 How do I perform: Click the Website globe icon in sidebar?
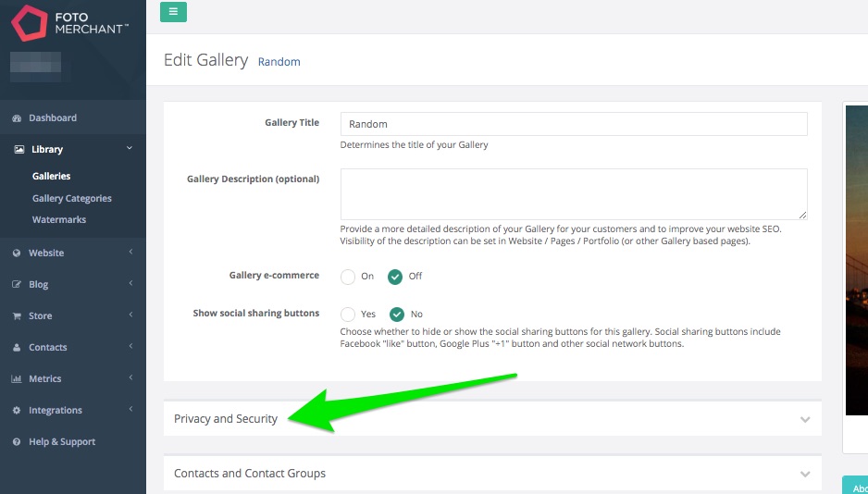point(17,253)
